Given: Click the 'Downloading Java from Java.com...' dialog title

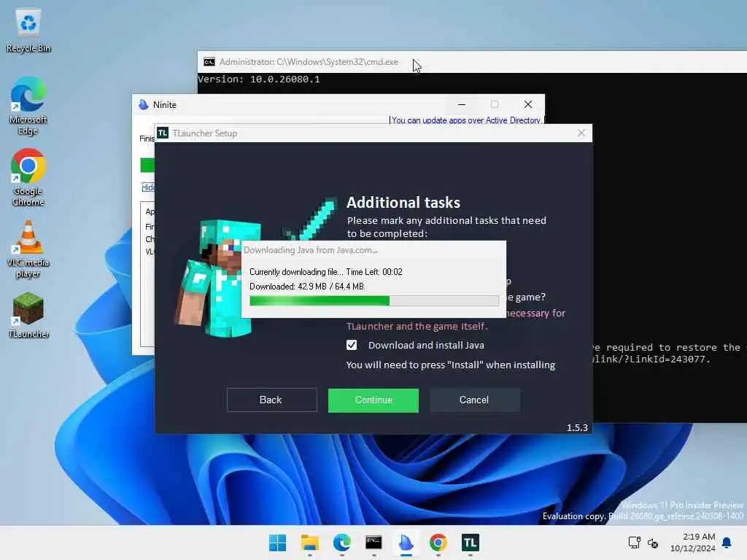Looking at the screenshot, I should [310, 250].
